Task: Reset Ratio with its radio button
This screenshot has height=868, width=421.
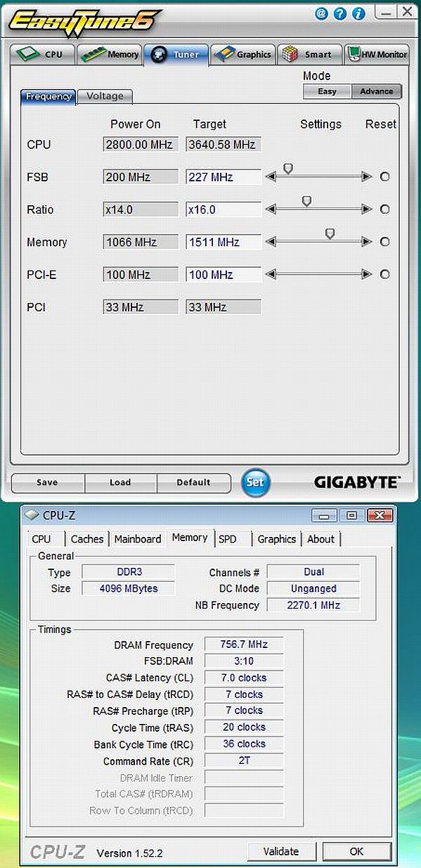Action: tap(384, 209)
